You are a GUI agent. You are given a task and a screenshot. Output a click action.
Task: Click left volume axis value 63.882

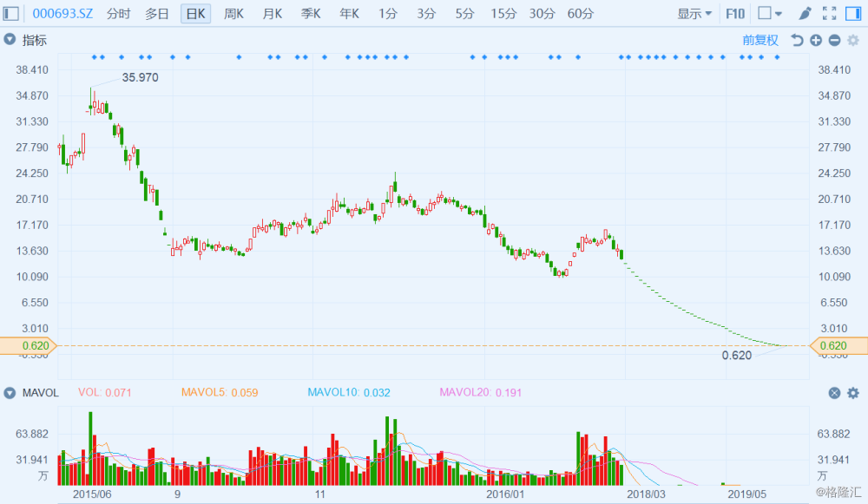[x=32, y=434]
